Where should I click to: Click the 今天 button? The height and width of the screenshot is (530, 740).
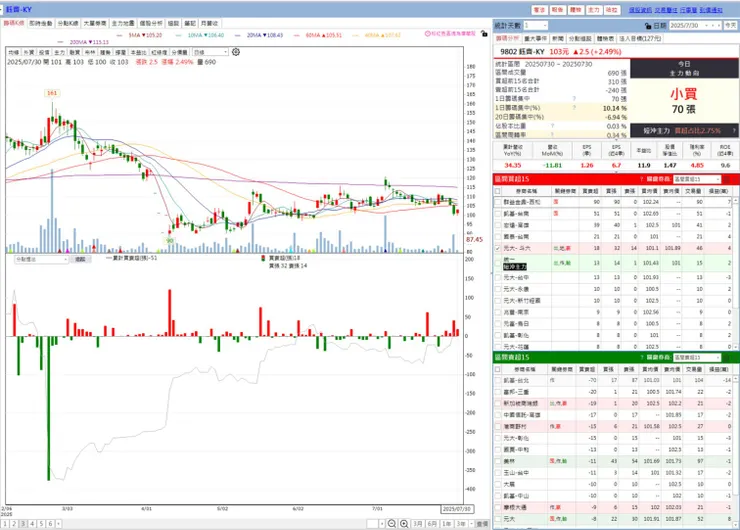pos(731,25)
